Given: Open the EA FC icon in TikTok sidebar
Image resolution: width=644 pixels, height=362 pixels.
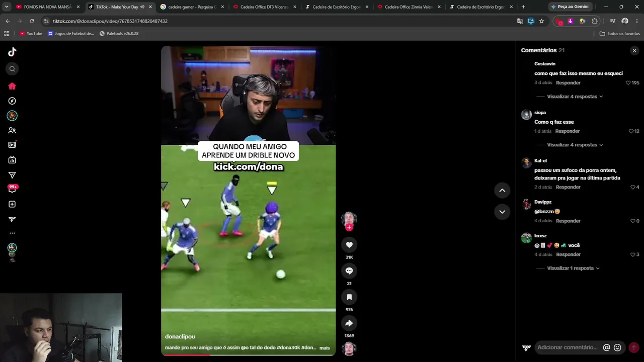Looking at the screenshot, I should [12, 219].
